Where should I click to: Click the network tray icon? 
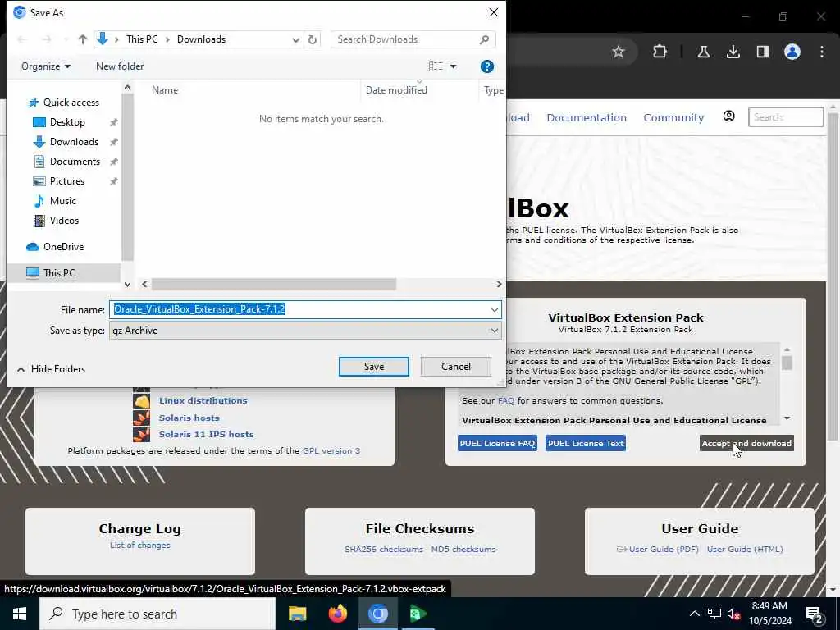pos(714,614)
